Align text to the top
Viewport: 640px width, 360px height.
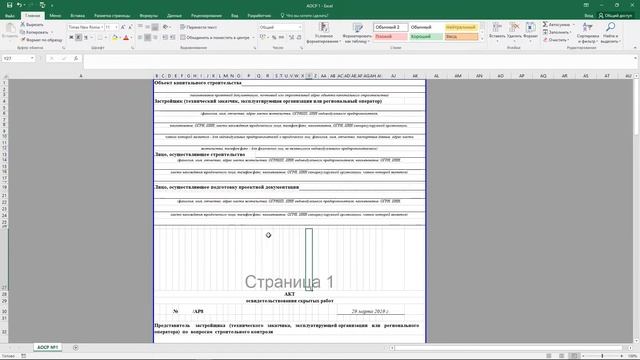coord(140,27)
